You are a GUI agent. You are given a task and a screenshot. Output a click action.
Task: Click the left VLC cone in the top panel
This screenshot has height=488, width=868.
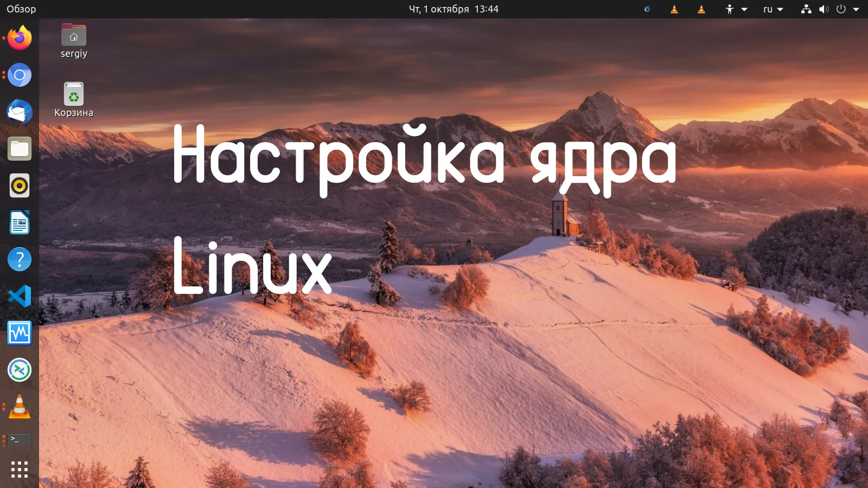click(674, 9)
